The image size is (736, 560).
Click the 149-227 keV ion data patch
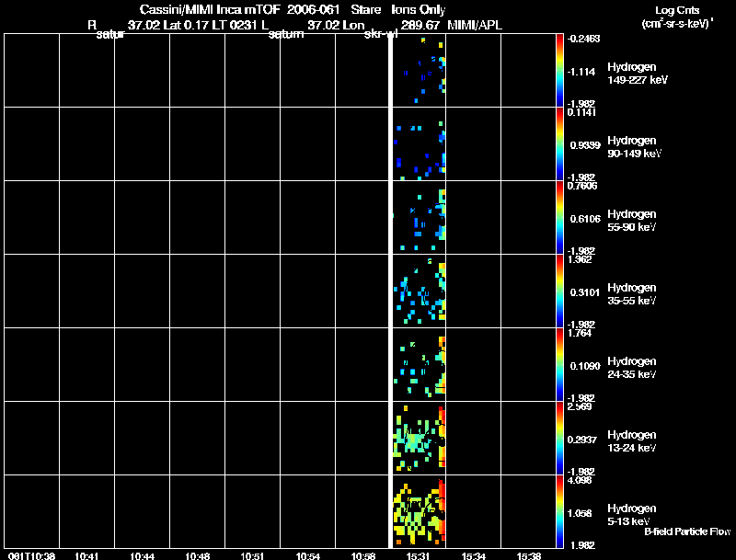(x=425, y=69)
